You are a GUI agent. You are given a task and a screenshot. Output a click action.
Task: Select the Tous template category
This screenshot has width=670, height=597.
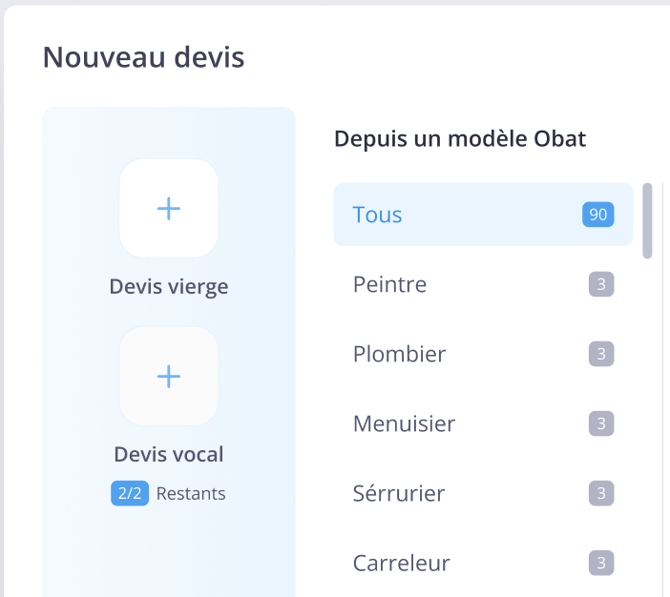tap(378, 214)
